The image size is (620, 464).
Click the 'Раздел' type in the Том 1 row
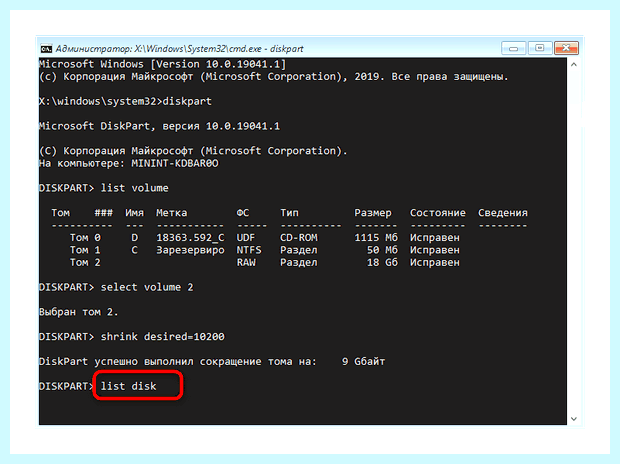tap(299, 250)
